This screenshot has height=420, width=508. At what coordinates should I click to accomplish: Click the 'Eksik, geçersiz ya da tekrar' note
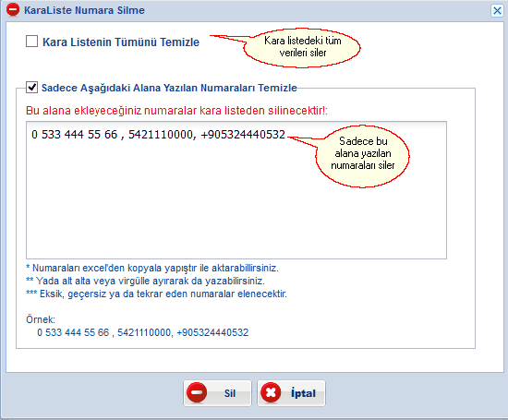coord(156,294)
